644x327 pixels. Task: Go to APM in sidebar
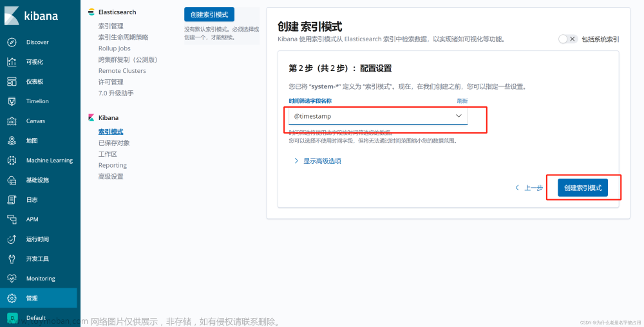(32, 219)
